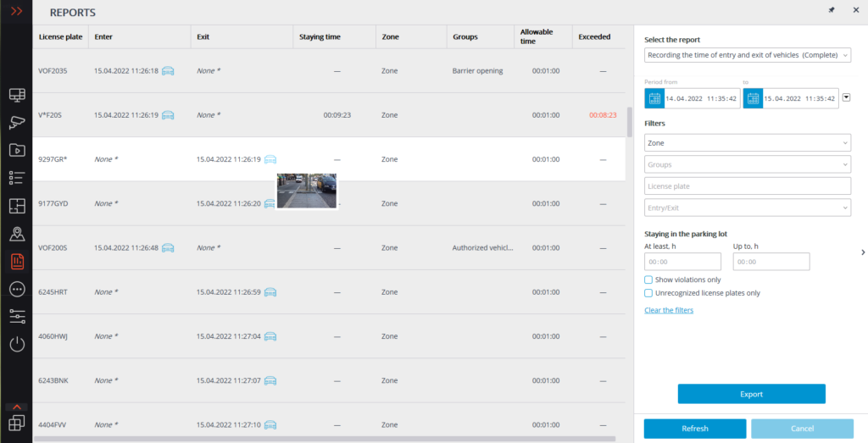This screenshot has height=443, width=868.
Task: Expand the sidebar with double-arrow icon
Action: (16, 12)
